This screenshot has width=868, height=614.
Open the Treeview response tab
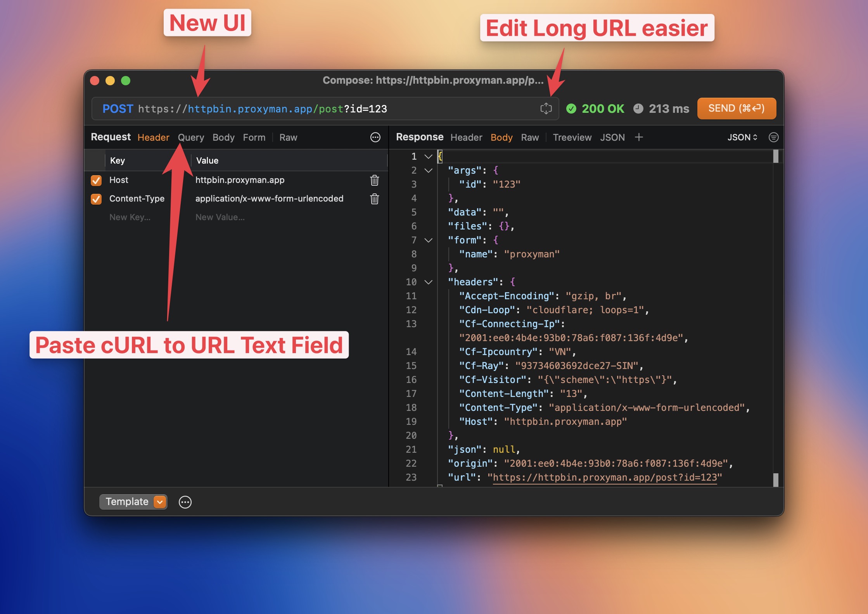click(572, 137)
